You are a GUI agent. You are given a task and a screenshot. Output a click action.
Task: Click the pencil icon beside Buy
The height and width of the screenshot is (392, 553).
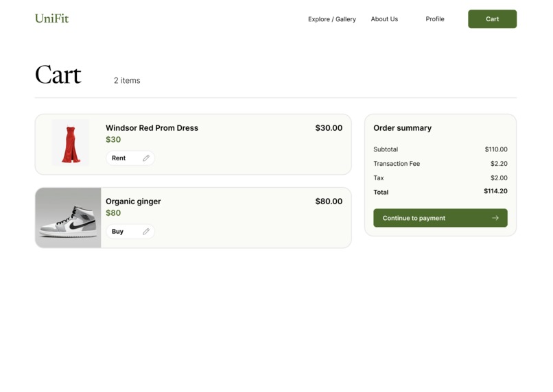coord(146,232)
